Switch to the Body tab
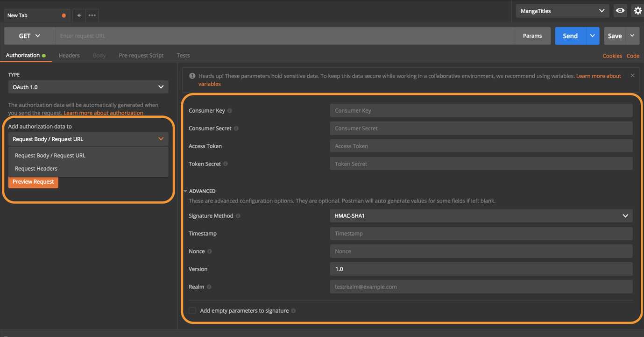644x337 pixels. [x=99, y=55]
